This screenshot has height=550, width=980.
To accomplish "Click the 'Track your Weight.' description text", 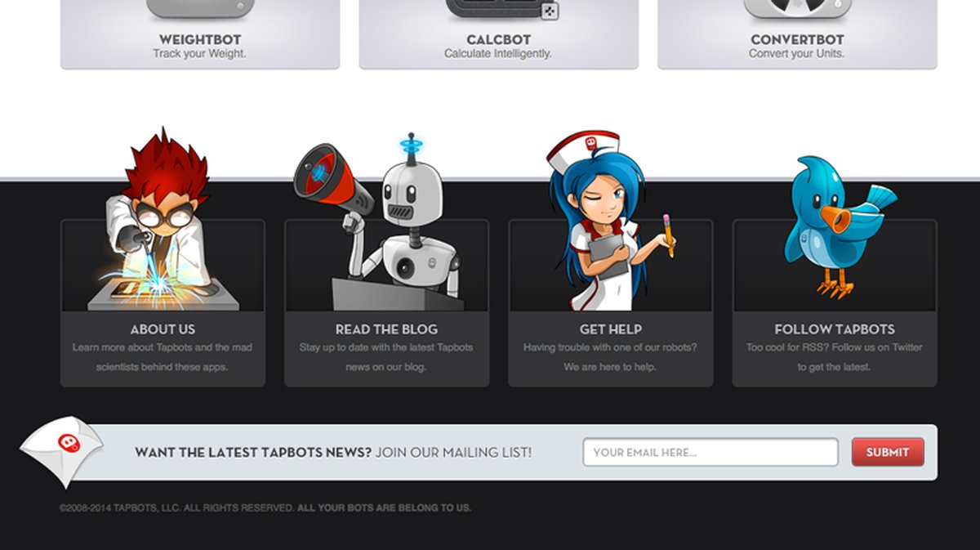I will click(199, 54).
